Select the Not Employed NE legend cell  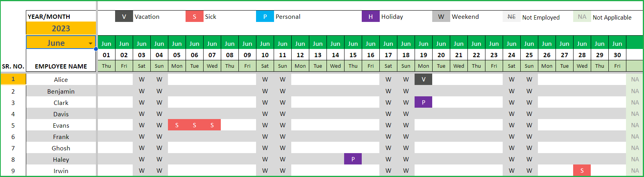point(512,17)
